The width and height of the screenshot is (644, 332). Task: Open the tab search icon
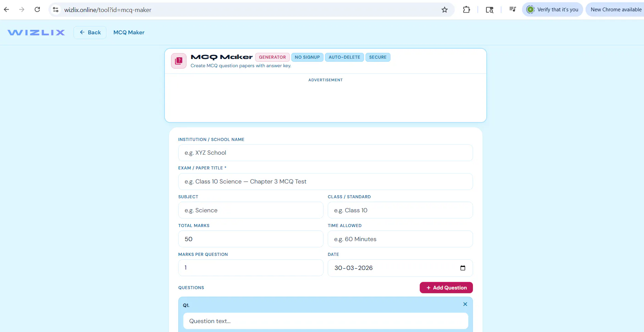[489, 10]
